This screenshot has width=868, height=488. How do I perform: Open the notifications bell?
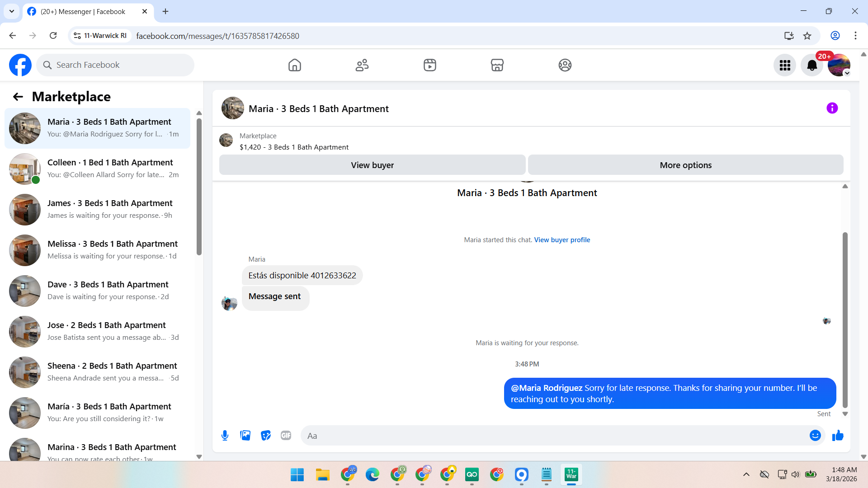pyautogui.click(x=812, y=66)
